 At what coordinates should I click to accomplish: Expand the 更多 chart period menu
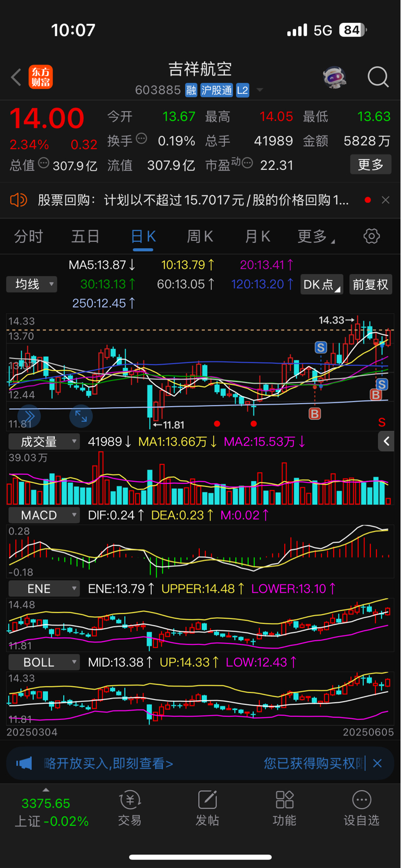point(316,237)
